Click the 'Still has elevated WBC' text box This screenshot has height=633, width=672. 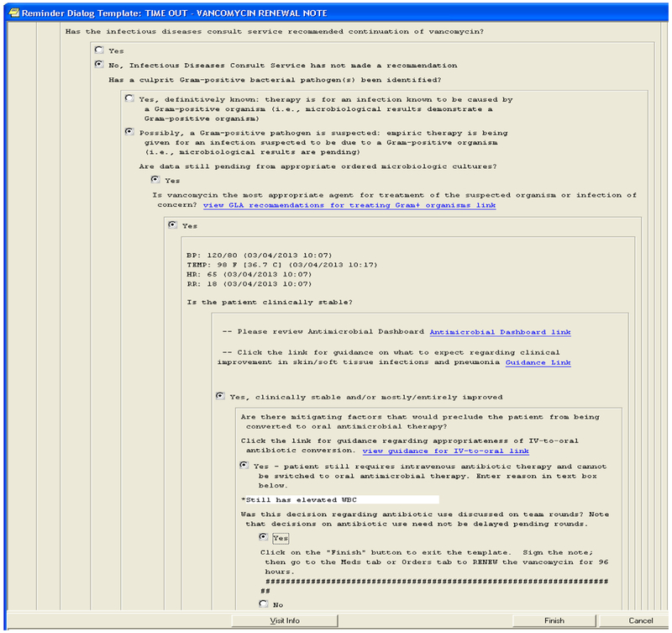(339, 499)
